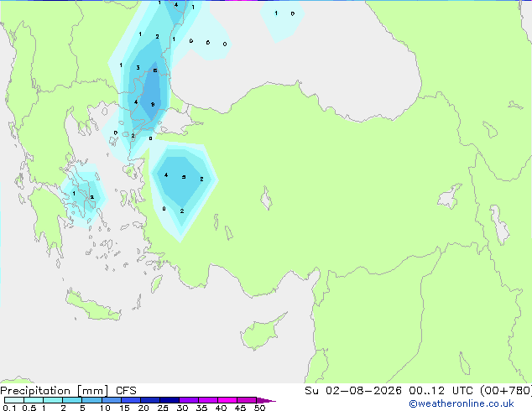Click the '25' legend value
Viewport: 532px width, 411px height.
(x=163, y=408)
